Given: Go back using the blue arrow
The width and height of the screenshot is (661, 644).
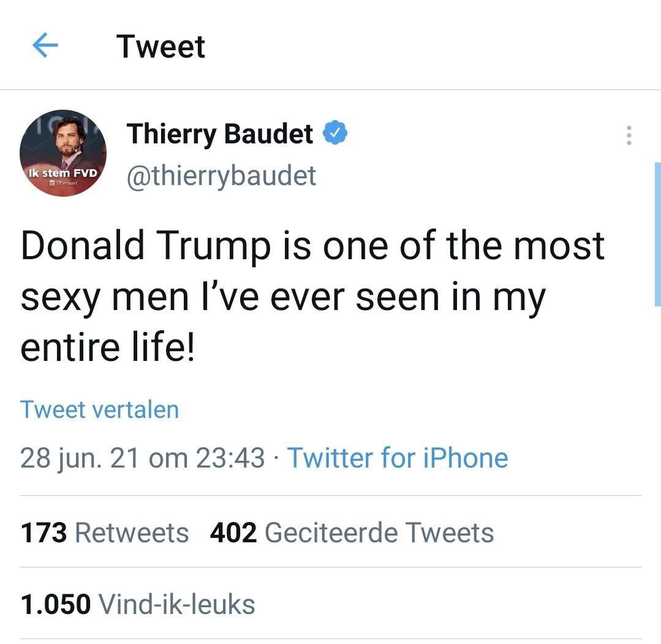Looking at the screenshot, I should tap(45, 46).
